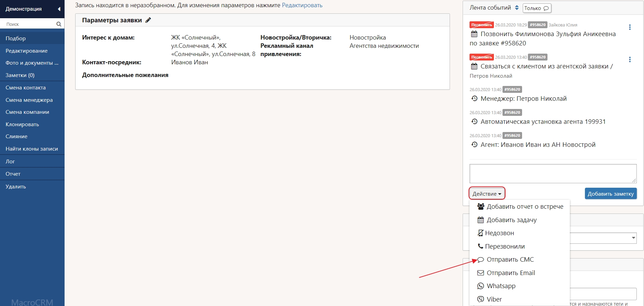The width and height of the screenshot is (644, 306).
Task: Open three-dot menu for Позвонить Филимонова task
Action: pyautogui.click(x=630, y=28)
